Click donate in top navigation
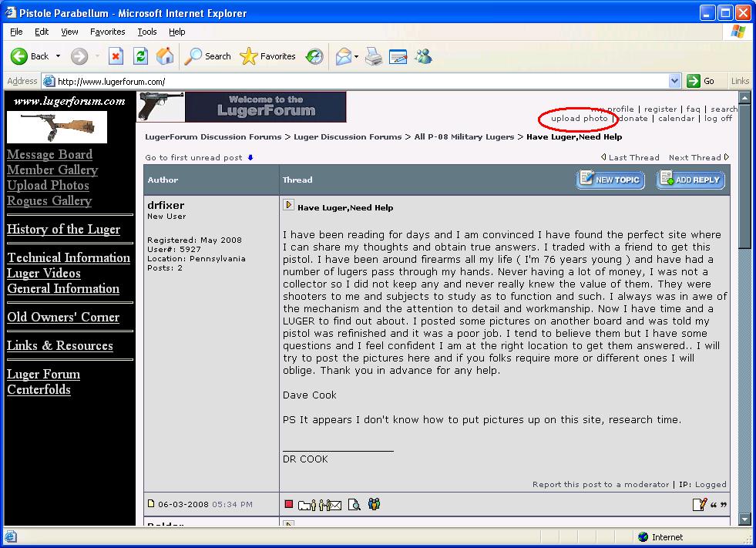This screenshot has height=548, width=756. [633, 118]
